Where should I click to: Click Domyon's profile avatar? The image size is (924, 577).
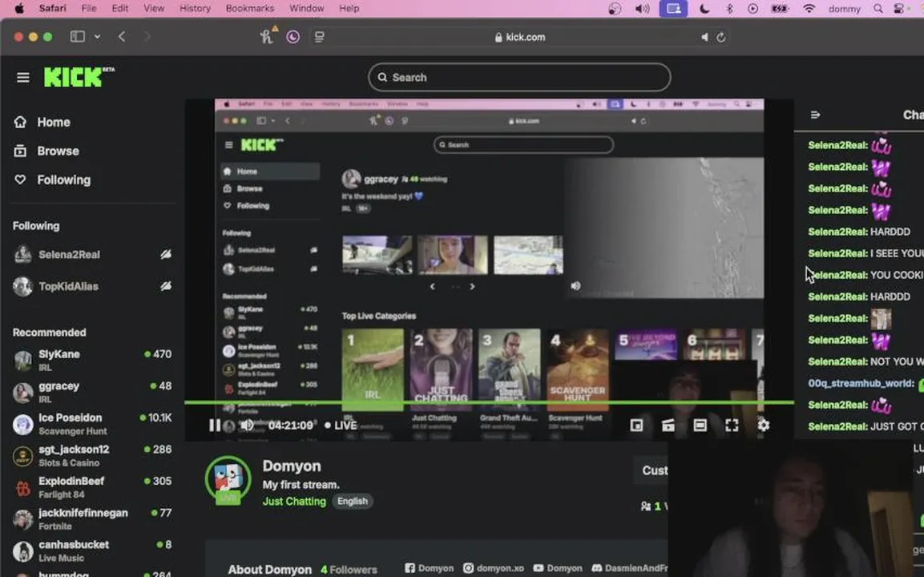[x=228, y=480]
